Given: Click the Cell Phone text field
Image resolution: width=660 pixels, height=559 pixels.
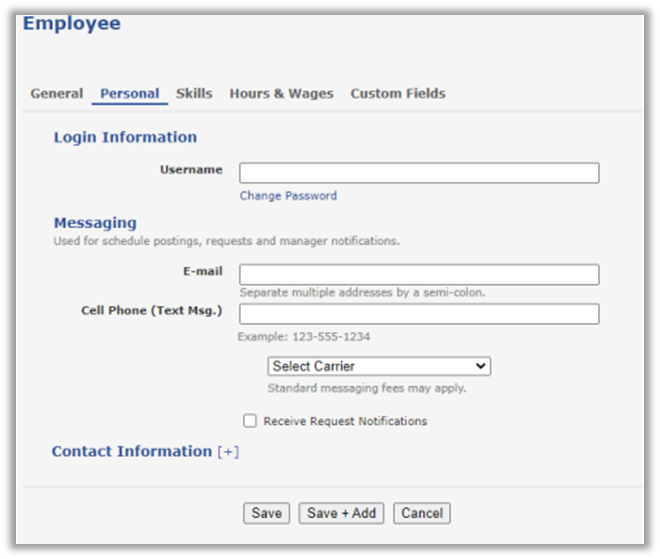Looking at the screenshot, I should pyautogui.click(x=419, y=314).
